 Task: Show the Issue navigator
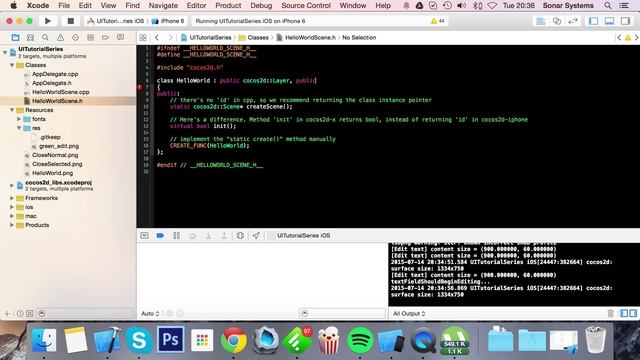(60, 38)
